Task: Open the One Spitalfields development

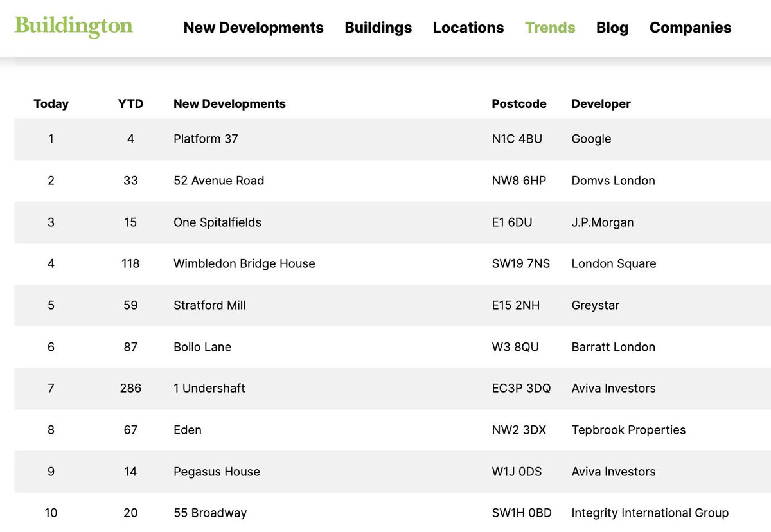Action: pos(217,222)
